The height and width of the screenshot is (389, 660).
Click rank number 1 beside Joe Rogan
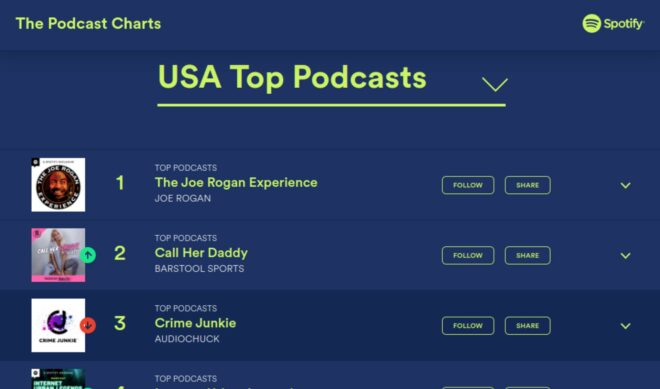(120, 183)
